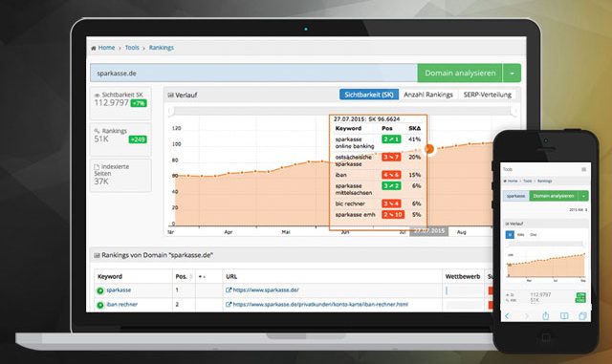
Task: Open the sparkasse keyword link
Action: 119,289
